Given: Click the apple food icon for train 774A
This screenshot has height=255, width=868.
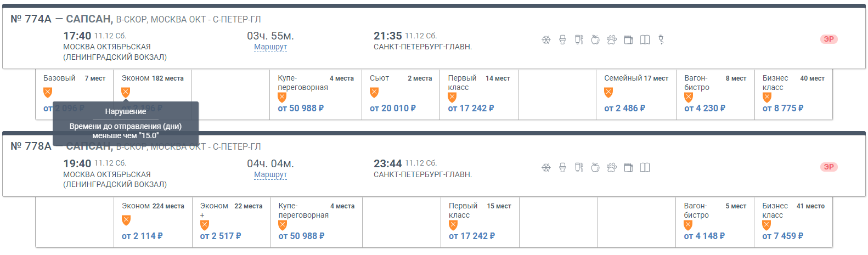Looking at the screenshot, I should pyautogui.click(x=595, y=40).
